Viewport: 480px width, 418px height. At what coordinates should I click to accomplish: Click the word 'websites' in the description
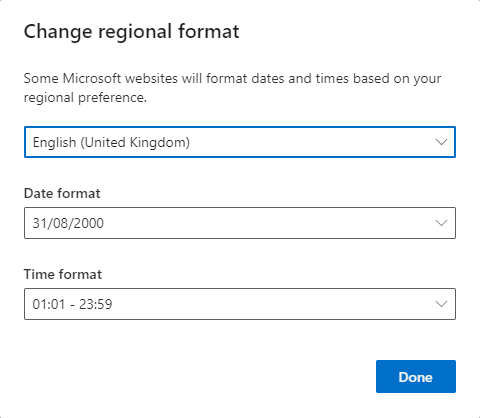(x=151, y=79)
